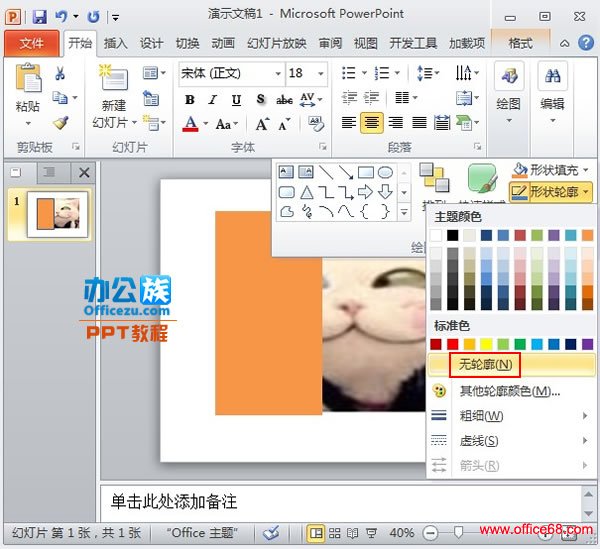Image resolution: width=600 pixels, height=549 pixels.
Task: Clear all formatting eraser icon
Action: click(x=316, y=124)
